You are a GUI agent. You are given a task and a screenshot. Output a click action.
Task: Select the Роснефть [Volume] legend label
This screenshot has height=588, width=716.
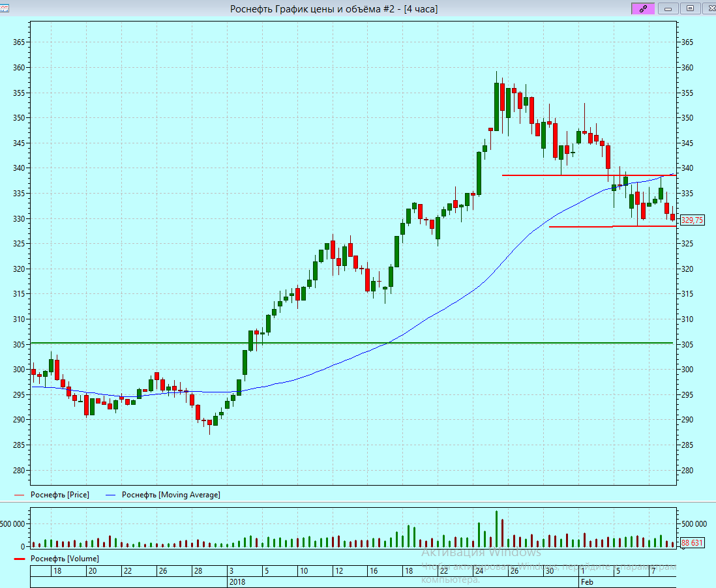[65, 559]
